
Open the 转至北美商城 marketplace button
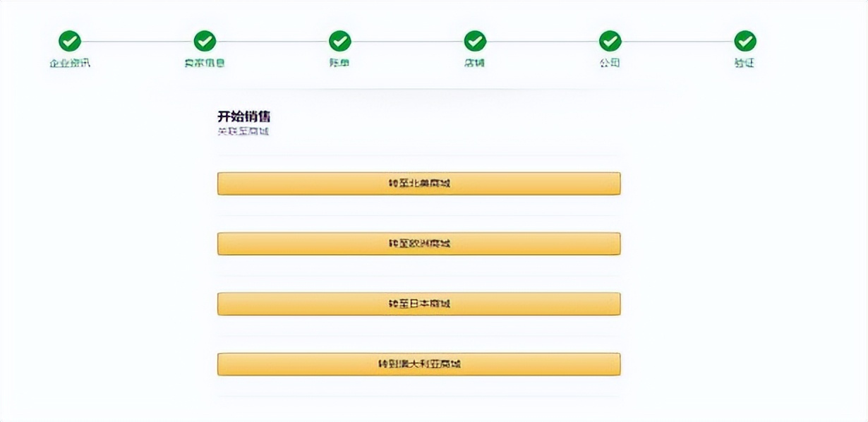(419, 182)
